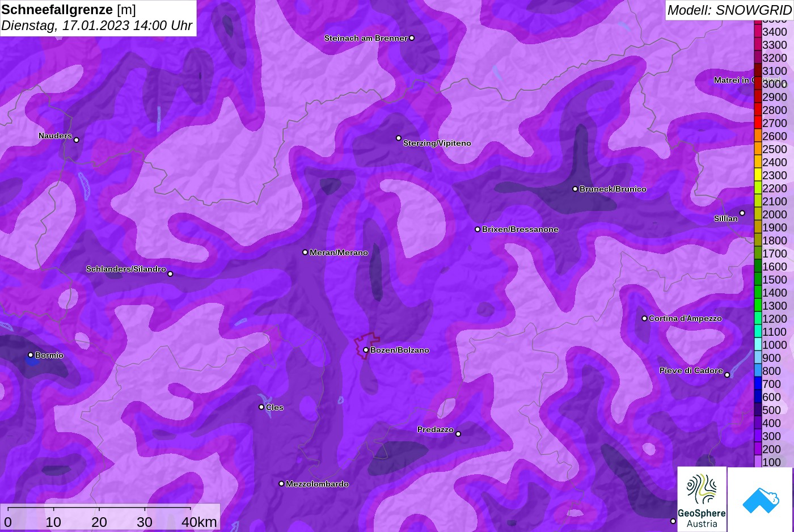Viewport: 794px width, 532px height.
Task: Click the date 'Dienstag, 17.01.2023 14:00 Uhr'
Action: tap(96, 26)
